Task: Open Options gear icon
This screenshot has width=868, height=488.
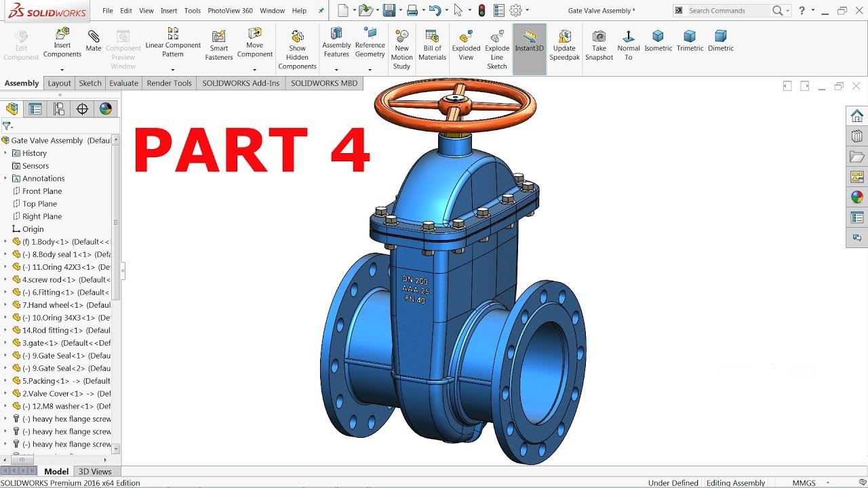Action: (x=516, y=10)
